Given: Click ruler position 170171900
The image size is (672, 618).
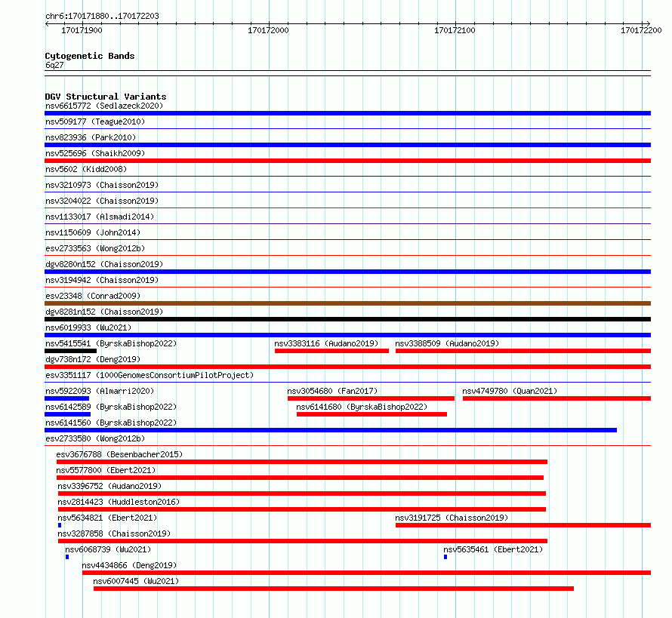Looking at the screenshot, I should click(x=82, y=30).
